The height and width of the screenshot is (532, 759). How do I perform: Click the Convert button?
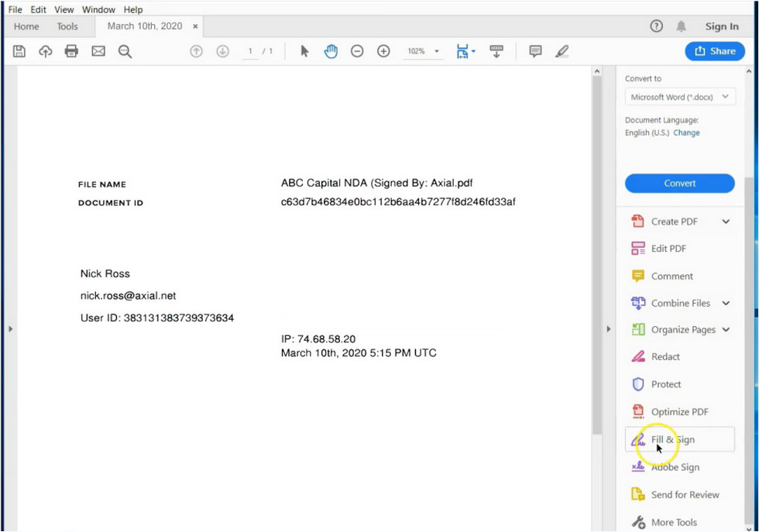tap(679, 184)
